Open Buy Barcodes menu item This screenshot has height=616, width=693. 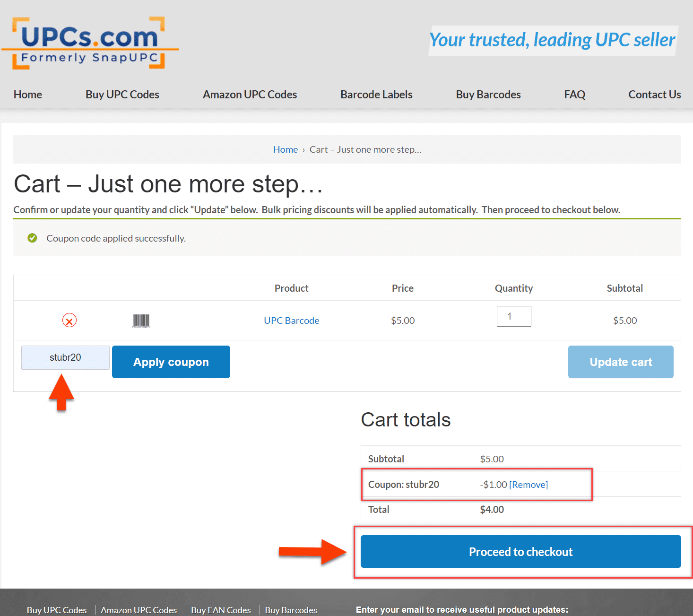(x=488, y=95)
